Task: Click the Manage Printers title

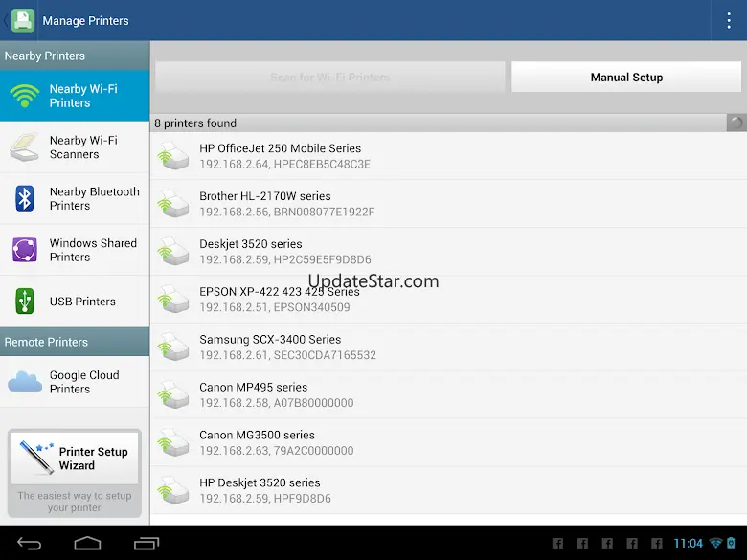Action: [x=86, y=20]
